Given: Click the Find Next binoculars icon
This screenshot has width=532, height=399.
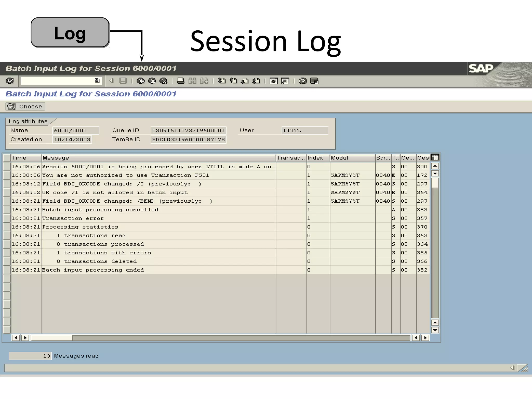Looking at the screenshot, I should (x=204, y=81).
